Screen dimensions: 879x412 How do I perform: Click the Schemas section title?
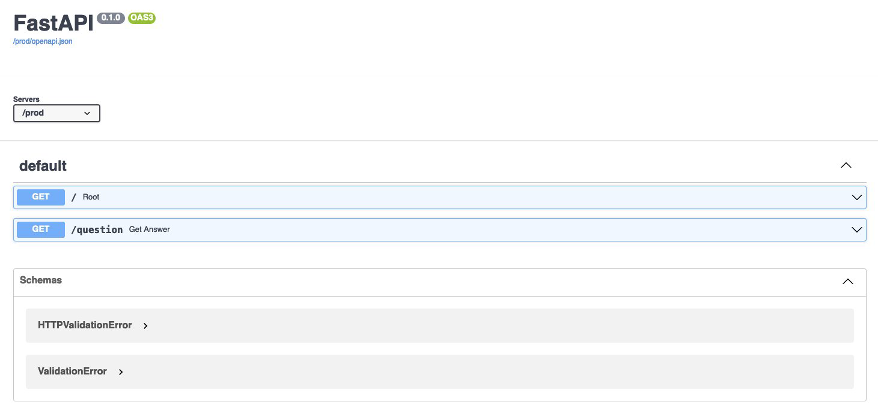click(x=41, y=280)
